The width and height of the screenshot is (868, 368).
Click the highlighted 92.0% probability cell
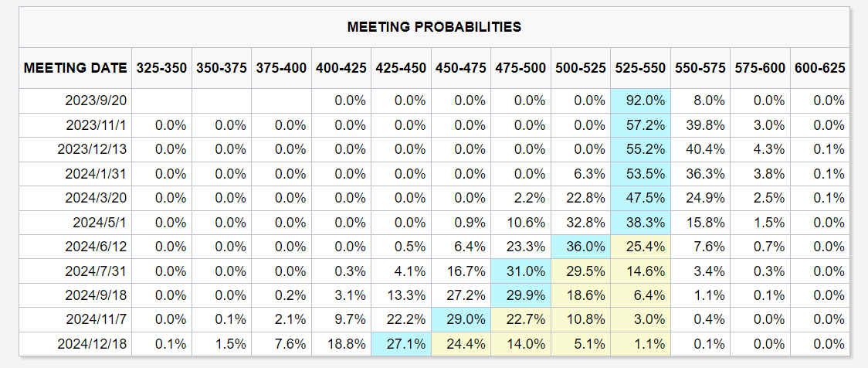(640, 101)
